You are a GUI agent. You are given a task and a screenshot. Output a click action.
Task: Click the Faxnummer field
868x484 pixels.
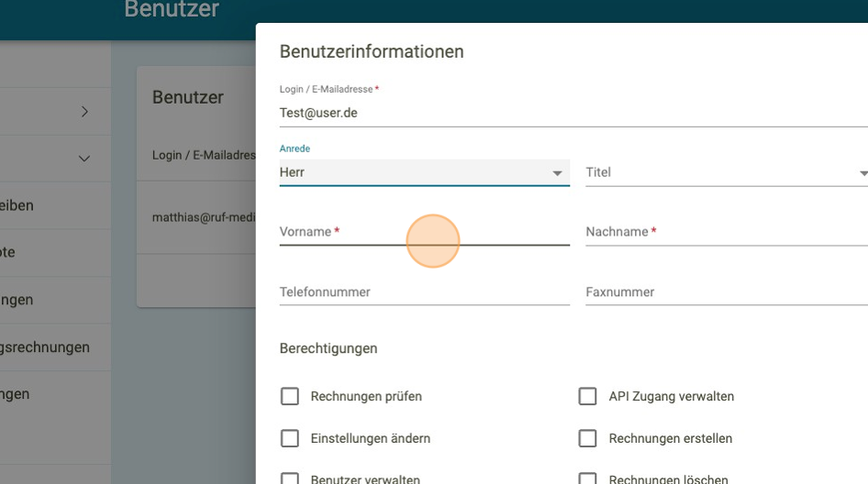[x=727, y=292]
